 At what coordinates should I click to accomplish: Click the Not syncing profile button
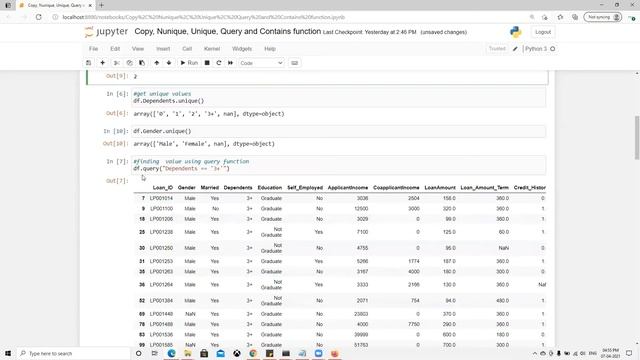(x=603, y=17)
